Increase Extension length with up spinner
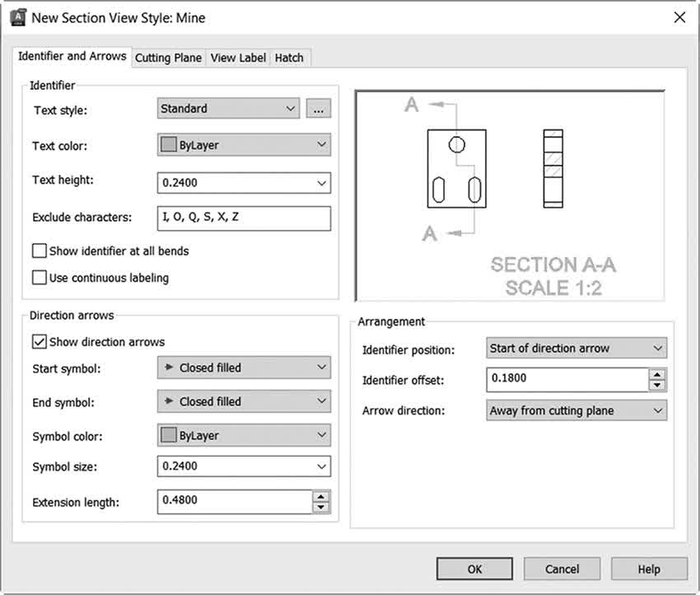The height and width of the screenshot is (595, 700). point(321,496)
